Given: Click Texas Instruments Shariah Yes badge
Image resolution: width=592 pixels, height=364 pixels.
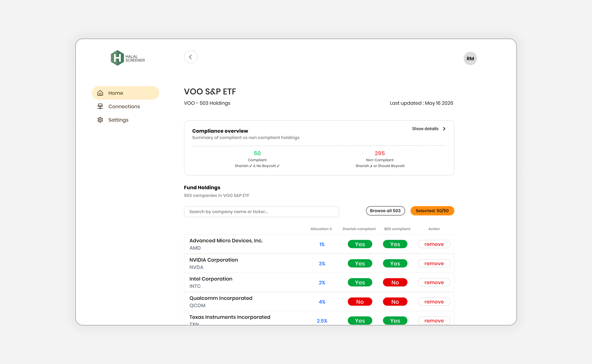Looking at the screenshot, I should 360,321.
